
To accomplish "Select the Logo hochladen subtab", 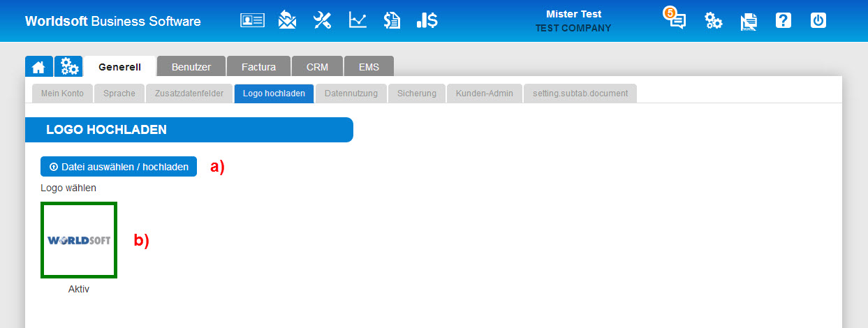I will (x=274, y=93).
